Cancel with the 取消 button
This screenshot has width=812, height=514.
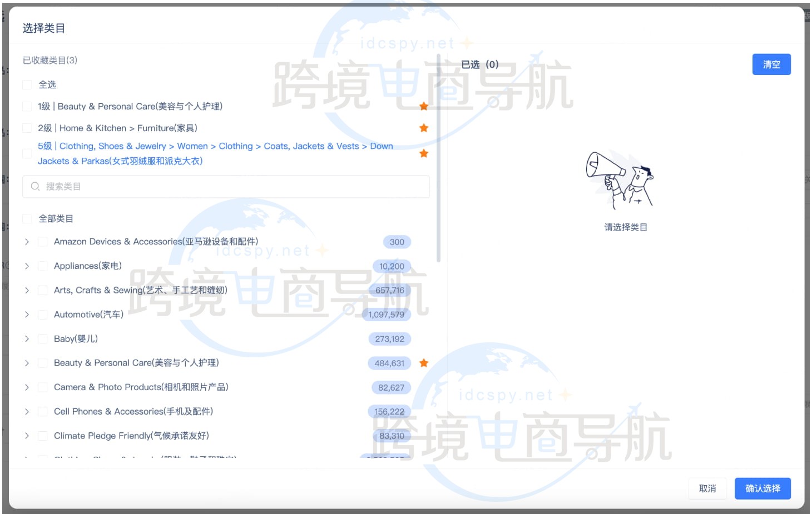707,488
